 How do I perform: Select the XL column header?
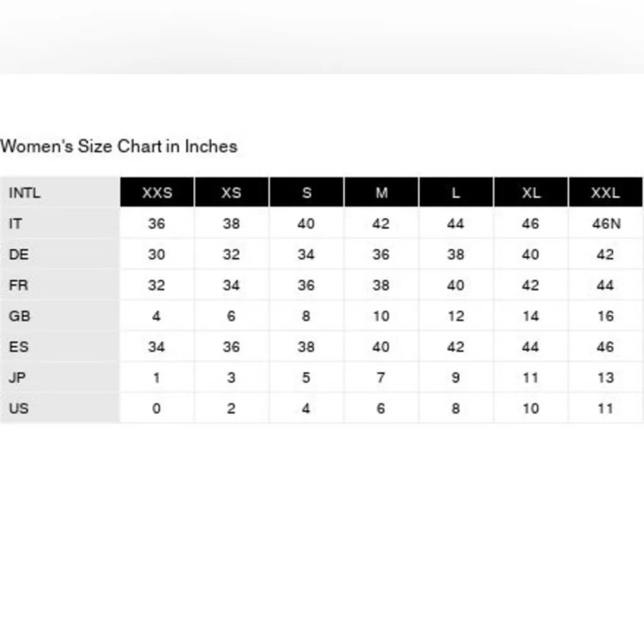point(531,193)
